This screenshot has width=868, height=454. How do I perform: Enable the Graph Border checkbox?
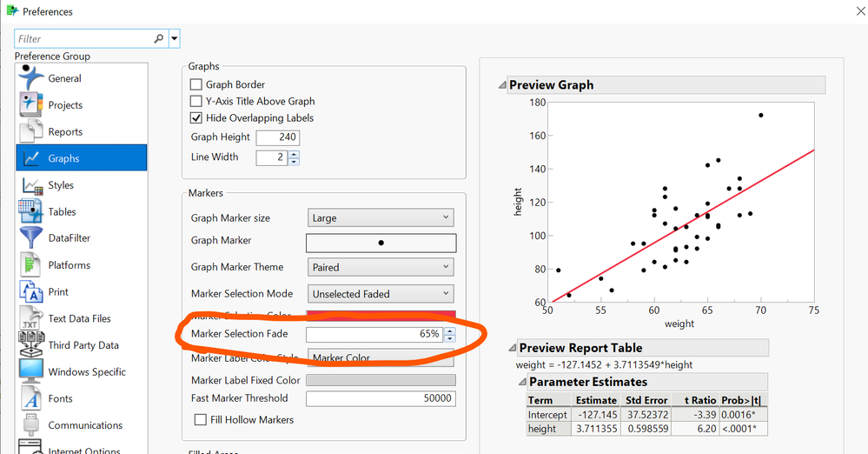[x=196, y=85]
